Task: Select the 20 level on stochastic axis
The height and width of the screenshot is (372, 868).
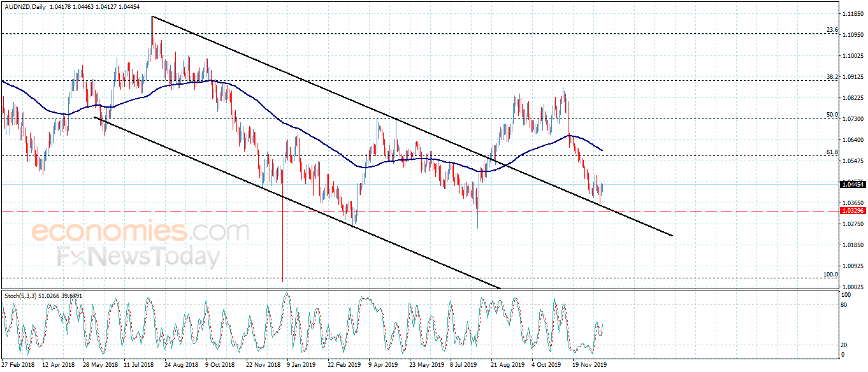Action: [845, 345]
